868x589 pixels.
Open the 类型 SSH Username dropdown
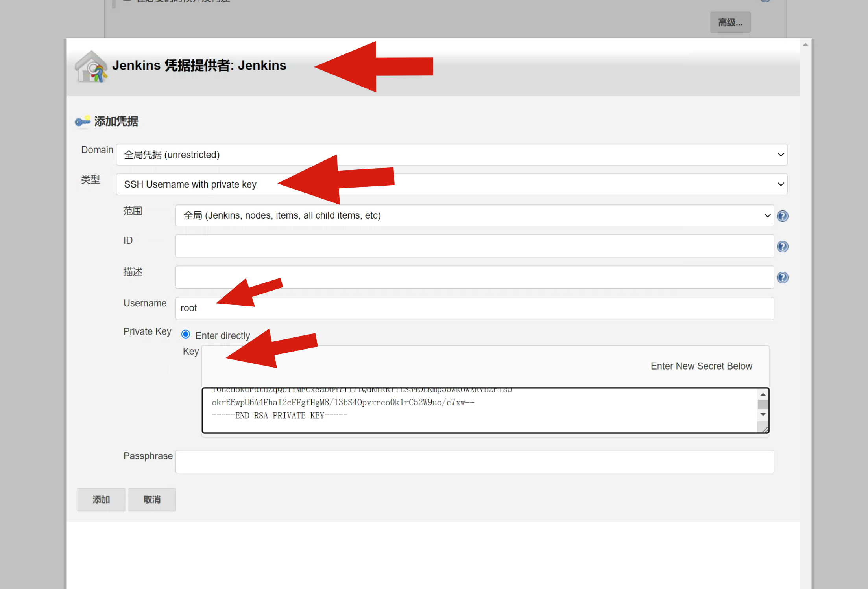(451, 184)
